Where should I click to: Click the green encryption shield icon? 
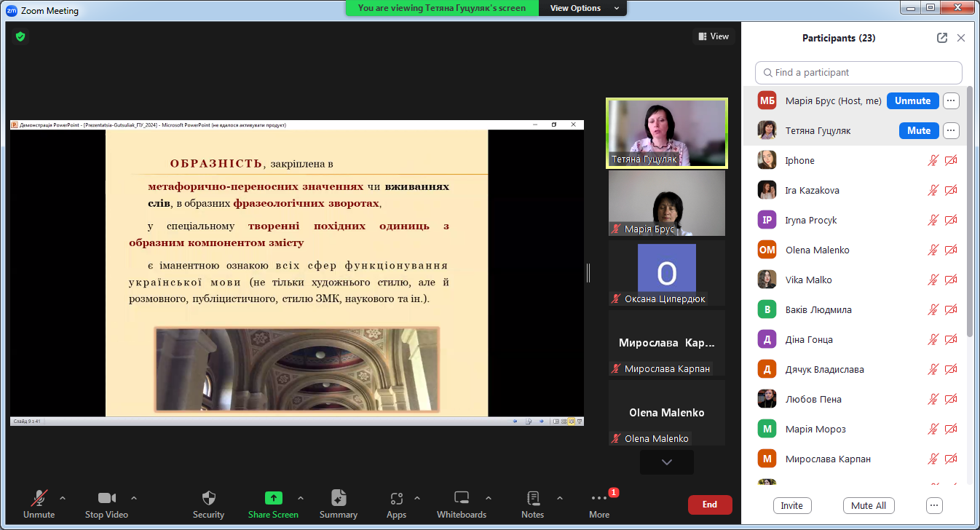coord(20,36)
